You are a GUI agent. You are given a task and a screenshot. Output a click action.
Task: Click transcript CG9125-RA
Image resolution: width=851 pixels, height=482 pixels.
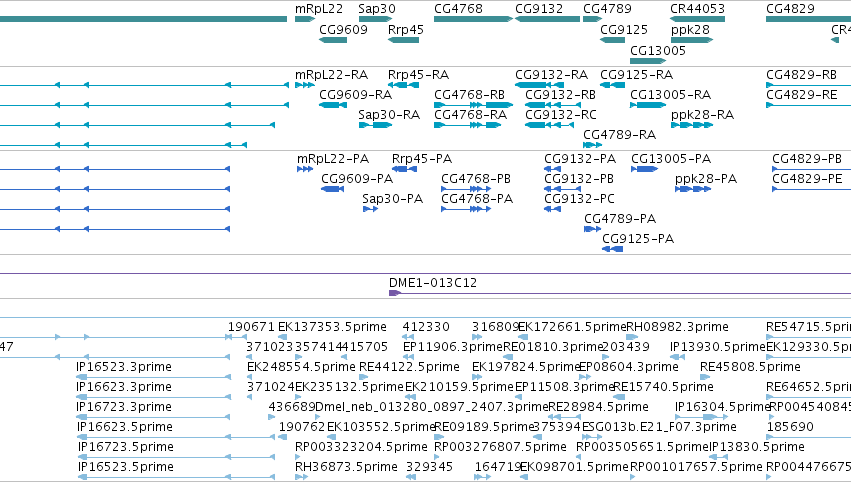636,75
